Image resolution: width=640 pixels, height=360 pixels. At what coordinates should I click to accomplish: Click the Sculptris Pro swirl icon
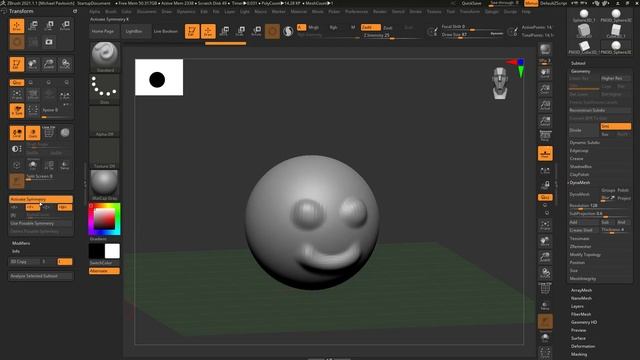[x=288, y=31]
